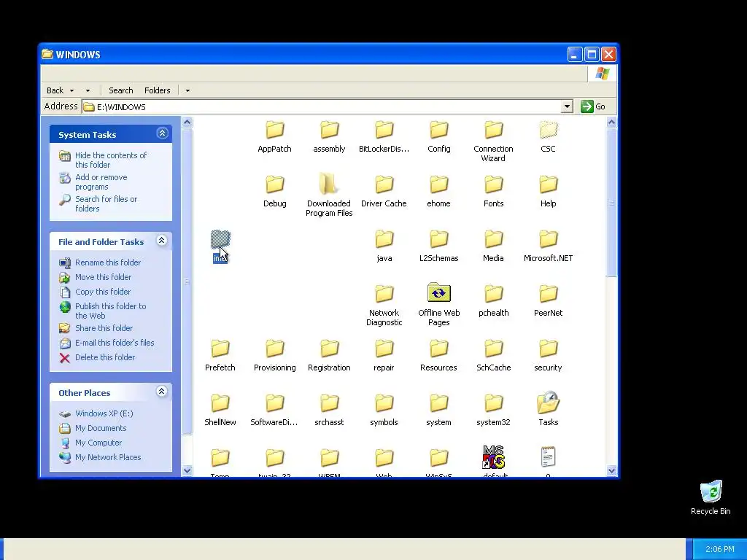Screen dimensions: 747x560
Task: Open the repair folder
Action: 384,356
